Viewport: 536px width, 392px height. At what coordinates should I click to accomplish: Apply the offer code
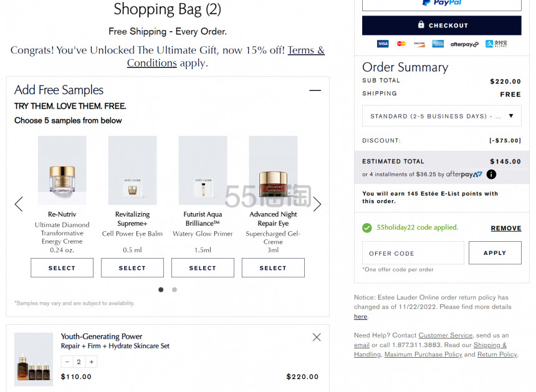(x=495, y=253)
